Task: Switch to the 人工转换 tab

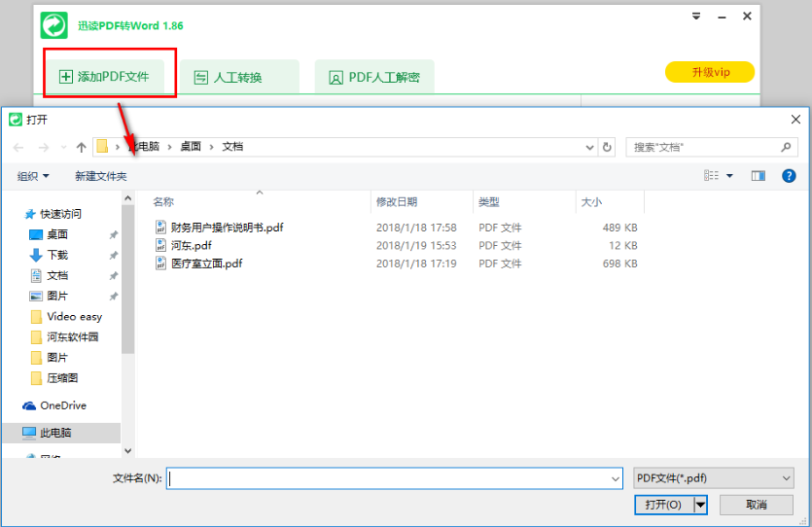Action: click(239, 77)
